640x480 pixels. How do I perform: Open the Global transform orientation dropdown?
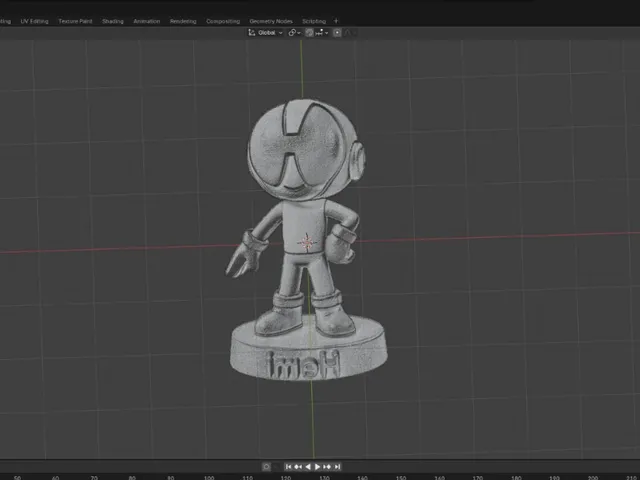click(x=265, y=33)
